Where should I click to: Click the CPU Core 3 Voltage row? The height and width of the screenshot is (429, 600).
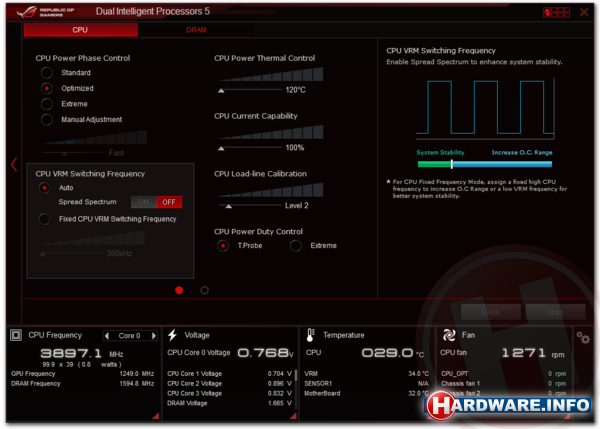(x=229, y=393)
